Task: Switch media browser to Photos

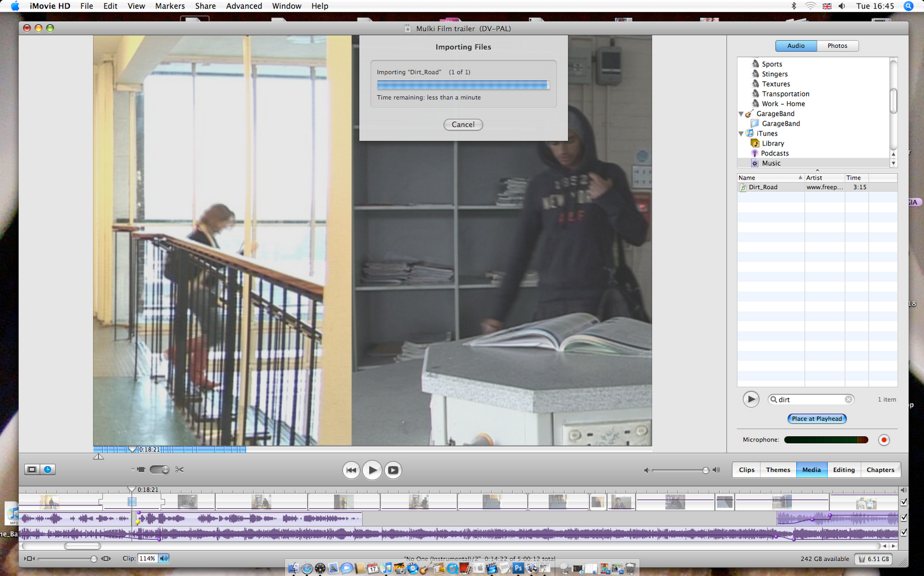Action: (837, 46)
